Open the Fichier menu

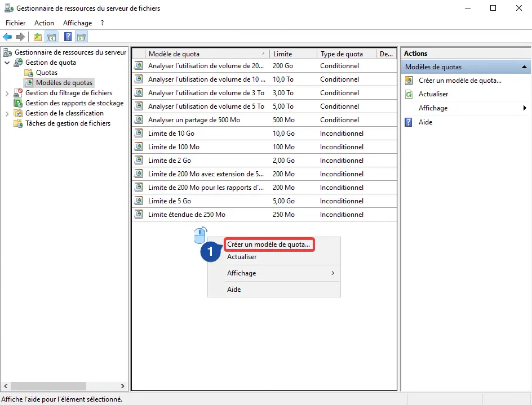point(16,23)
